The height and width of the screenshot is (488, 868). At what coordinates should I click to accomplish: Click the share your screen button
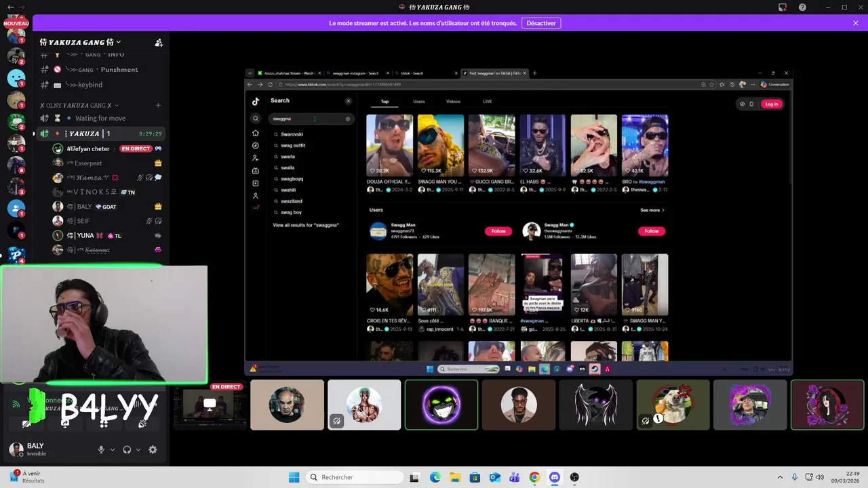tap(65, 423)
